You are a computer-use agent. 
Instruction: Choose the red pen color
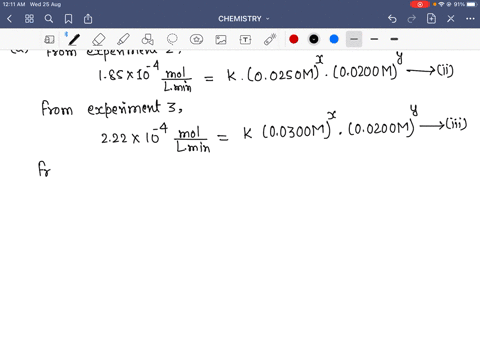(x=294, y=39)
